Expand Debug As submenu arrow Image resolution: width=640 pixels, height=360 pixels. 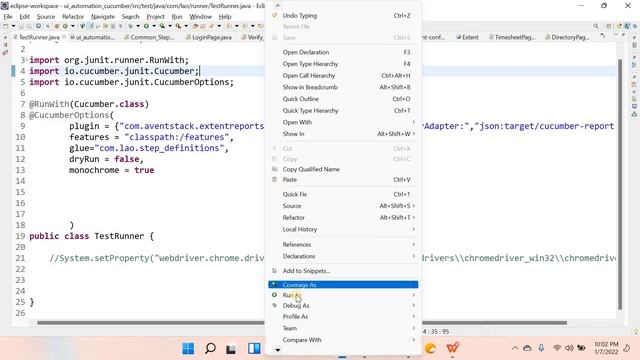[413, 305]
